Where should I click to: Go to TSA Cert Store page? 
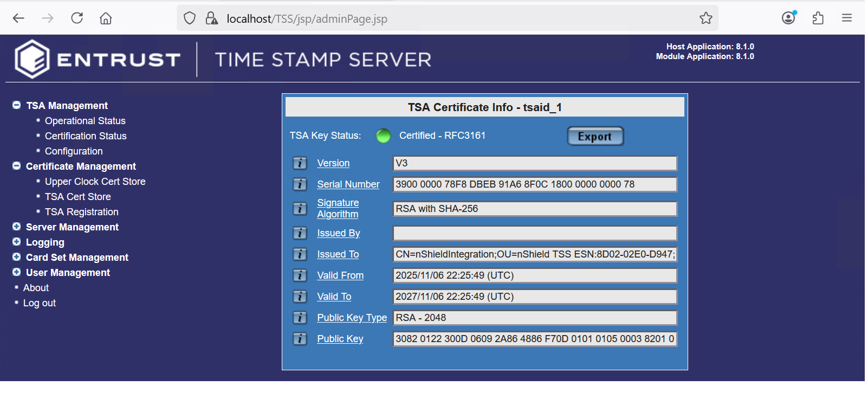point(77,197)
